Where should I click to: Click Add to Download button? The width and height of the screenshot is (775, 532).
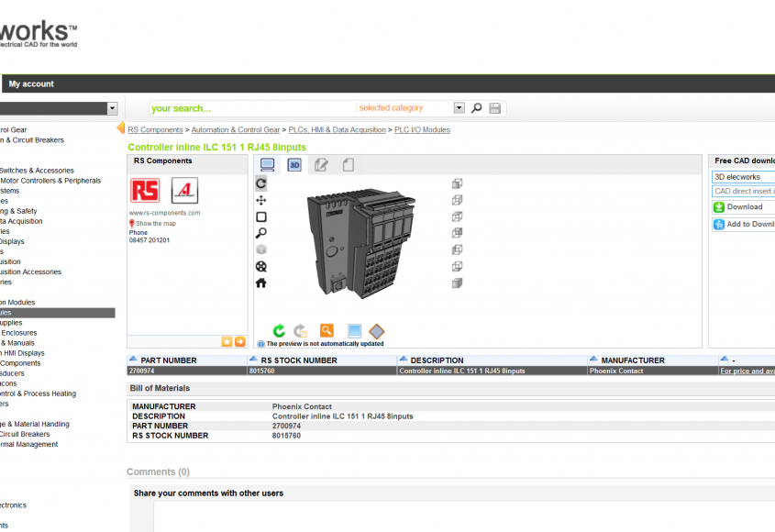744,225
